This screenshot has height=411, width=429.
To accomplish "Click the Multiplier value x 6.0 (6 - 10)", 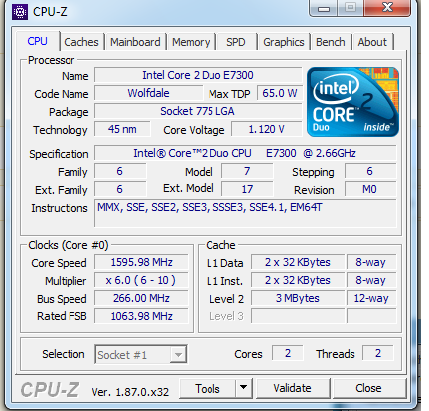I will (x=141, y=280).
